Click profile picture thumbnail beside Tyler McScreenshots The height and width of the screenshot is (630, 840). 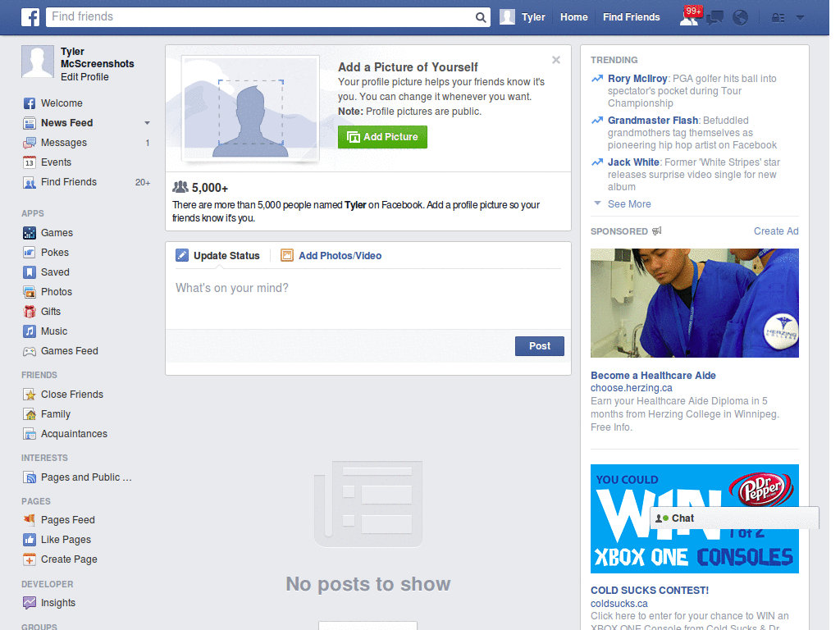[38, 62]
